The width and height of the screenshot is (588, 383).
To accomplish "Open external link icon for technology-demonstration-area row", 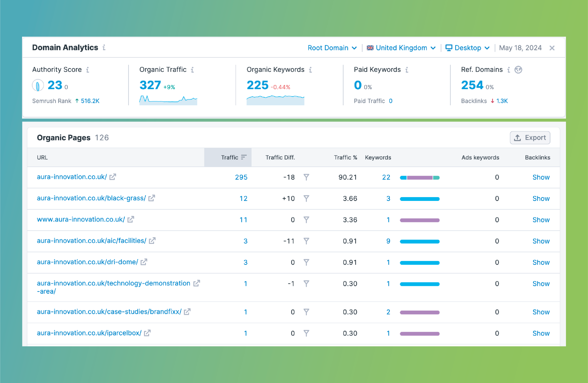I will point(197,283).
